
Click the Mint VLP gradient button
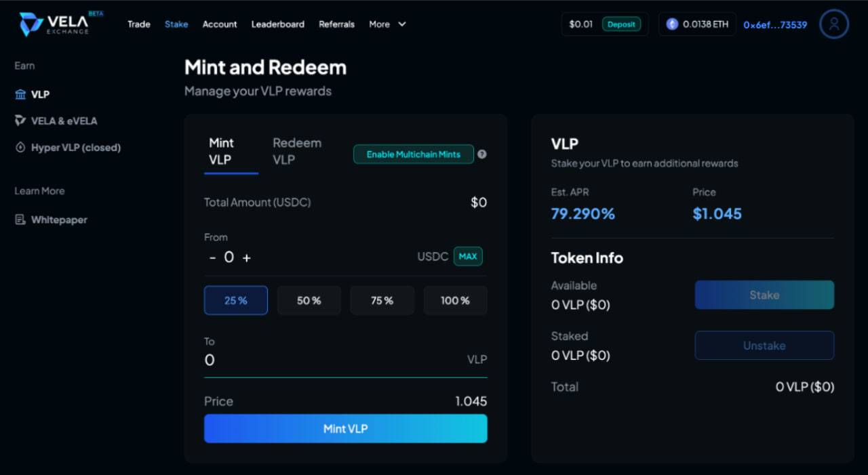[346, 428]
